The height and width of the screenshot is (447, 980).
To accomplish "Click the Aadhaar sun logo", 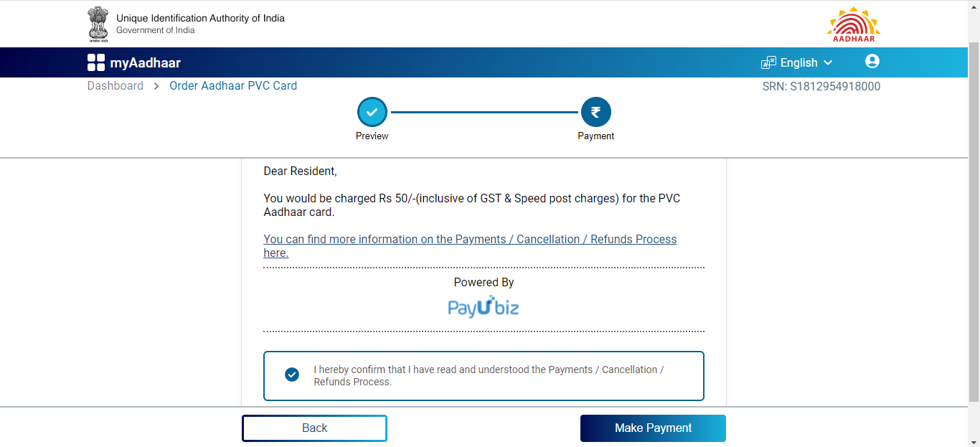I will coord(853,24).
